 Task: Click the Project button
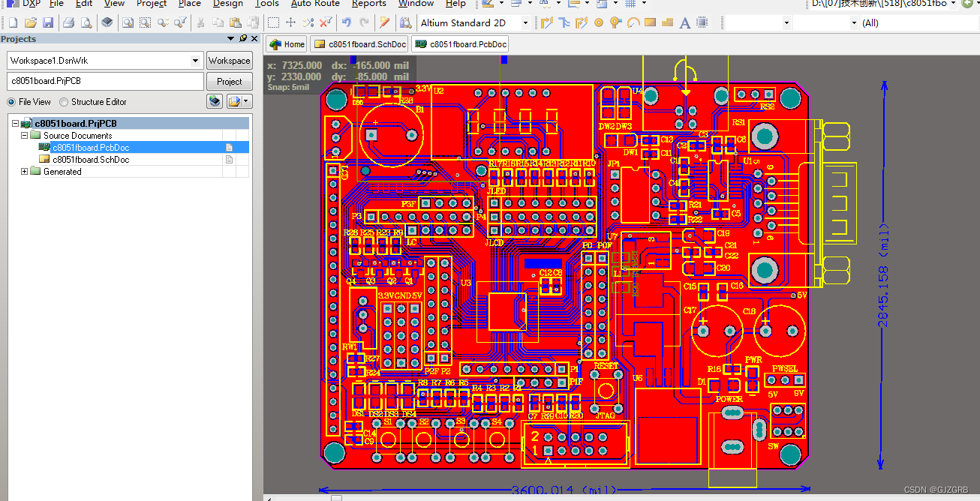pyautogui.click(x=230, y=81)
